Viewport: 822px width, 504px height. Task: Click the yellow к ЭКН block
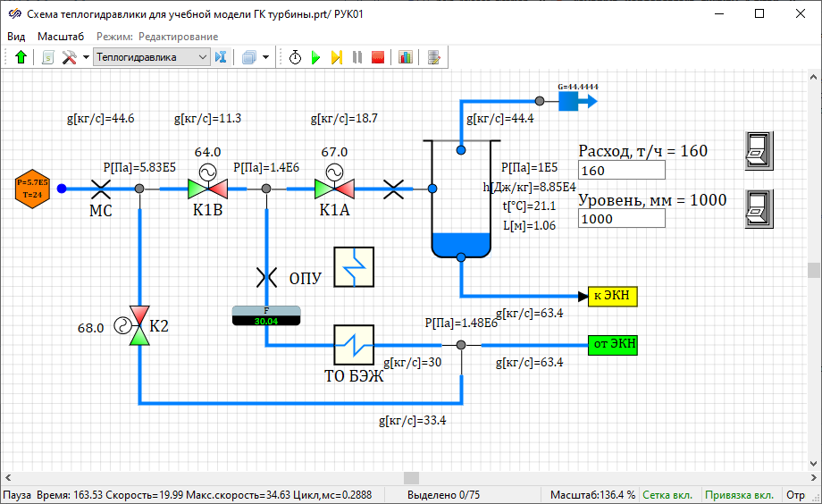pos(612,296)
